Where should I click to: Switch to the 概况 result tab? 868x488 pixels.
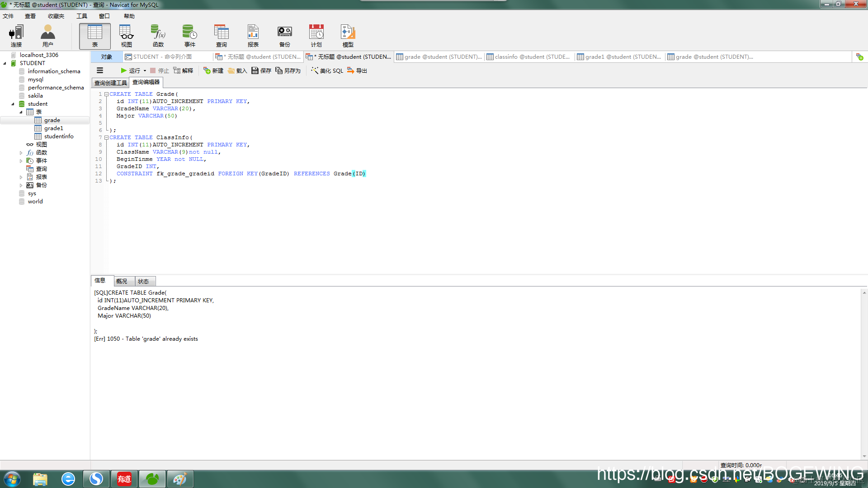click(x=122, y=281)
